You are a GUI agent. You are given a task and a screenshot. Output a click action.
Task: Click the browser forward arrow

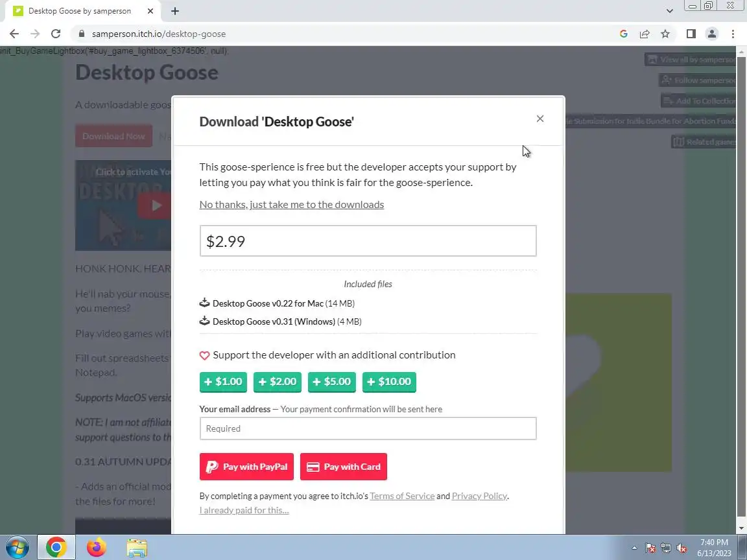35,34
